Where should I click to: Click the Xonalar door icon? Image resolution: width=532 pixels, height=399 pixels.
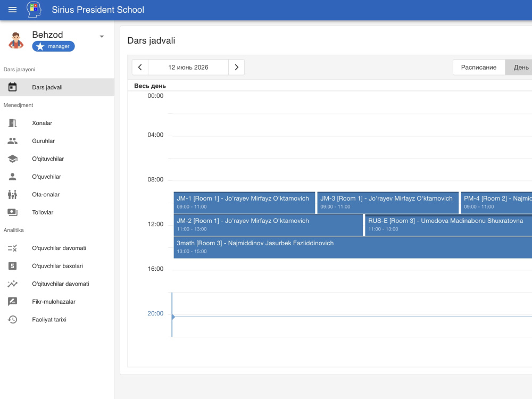[13, 123]
